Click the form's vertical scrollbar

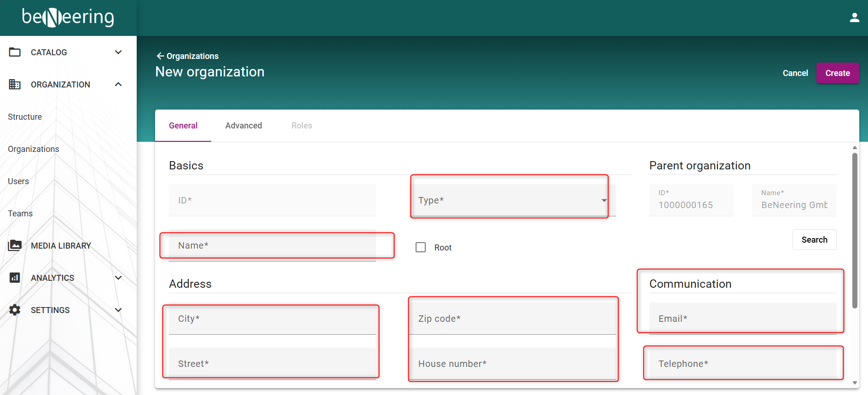point(855,230)
